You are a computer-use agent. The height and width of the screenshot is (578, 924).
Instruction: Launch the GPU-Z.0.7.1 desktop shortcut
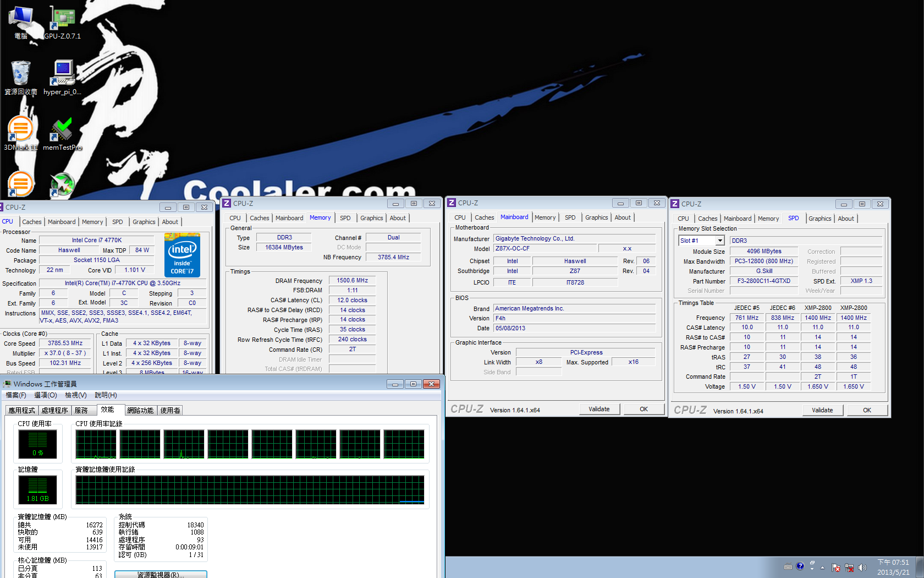62,22
